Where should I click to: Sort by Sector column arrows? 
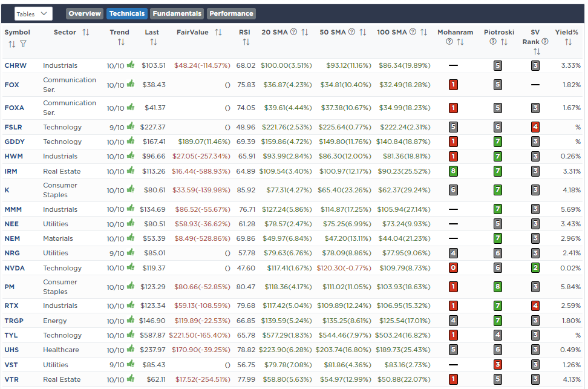click(x=86, y=32)
